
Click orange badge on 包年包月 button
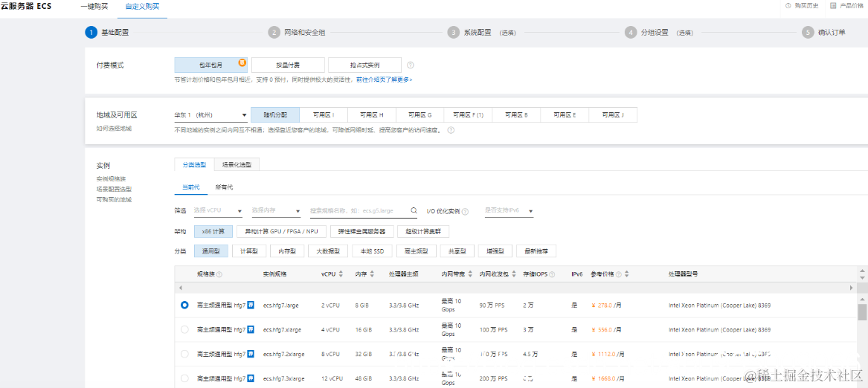click(242, 62)
